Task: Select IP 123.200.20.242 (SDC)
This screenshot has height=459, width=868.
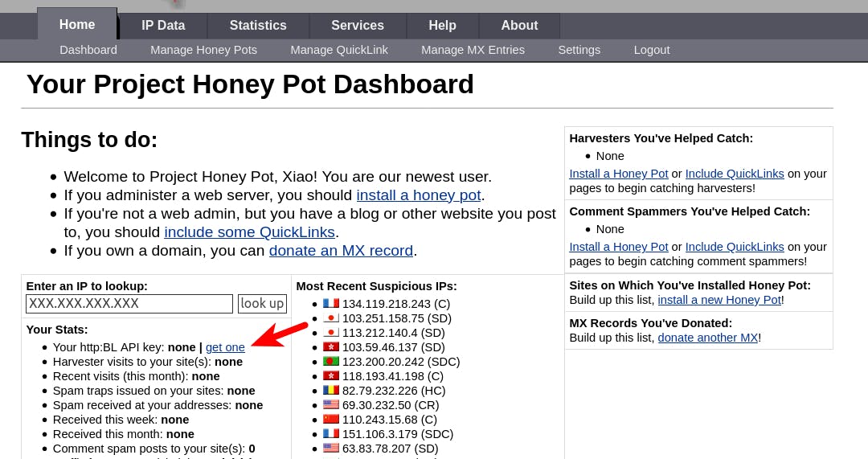Action: pyautogui.click(x=401, y=362)
